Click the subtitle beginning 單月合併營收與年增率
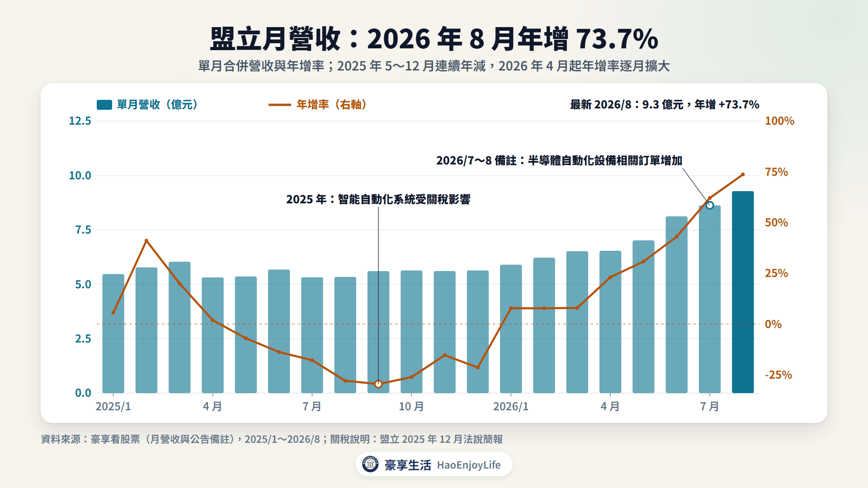868x488 pixels. [434, 66]
